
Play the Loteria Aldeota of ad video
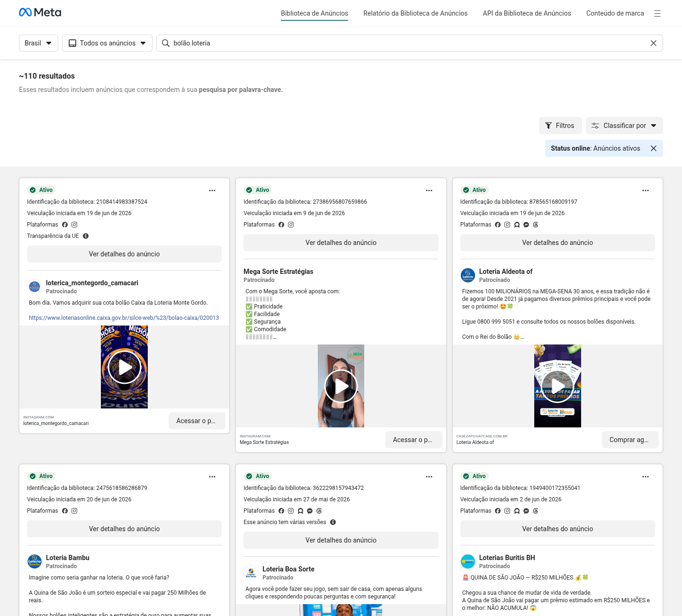point(557,386)
